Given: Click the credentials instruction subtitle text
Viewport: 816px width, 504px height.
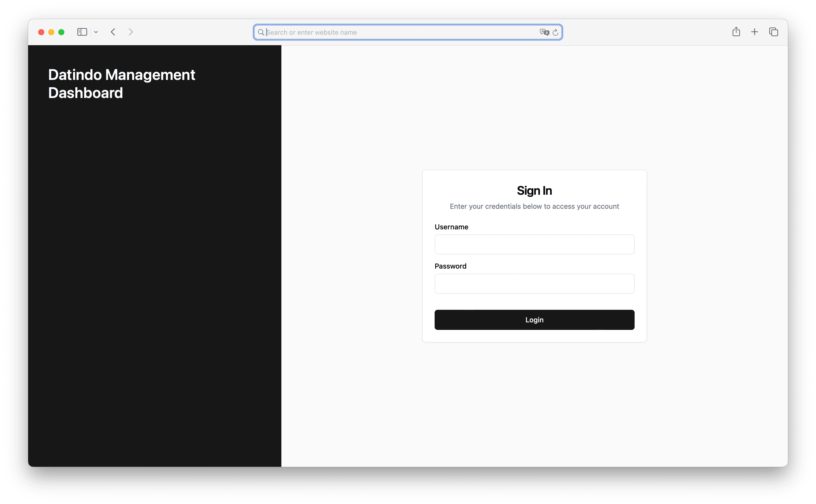Looking at the screenshot, I should point(534,206).
